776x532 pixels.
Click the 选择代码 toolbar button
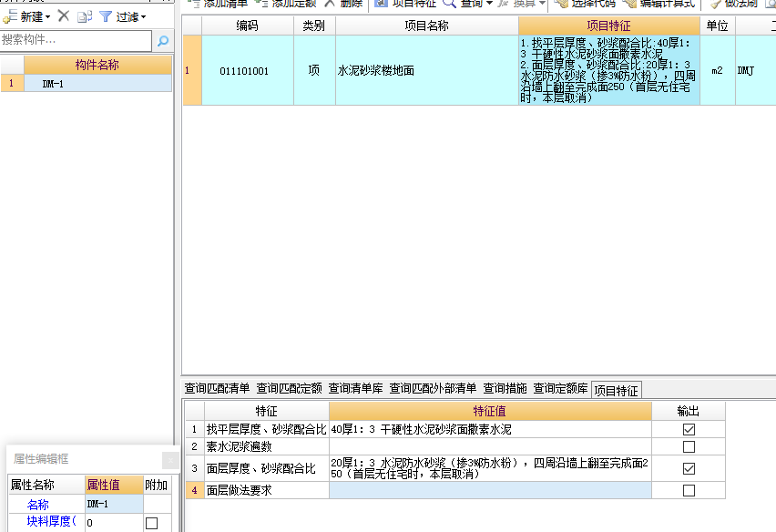coord(585,4)
